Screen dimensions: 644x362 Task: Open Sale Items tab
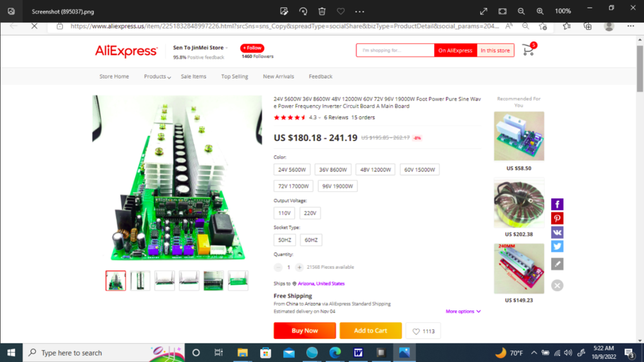coord(193,77)
